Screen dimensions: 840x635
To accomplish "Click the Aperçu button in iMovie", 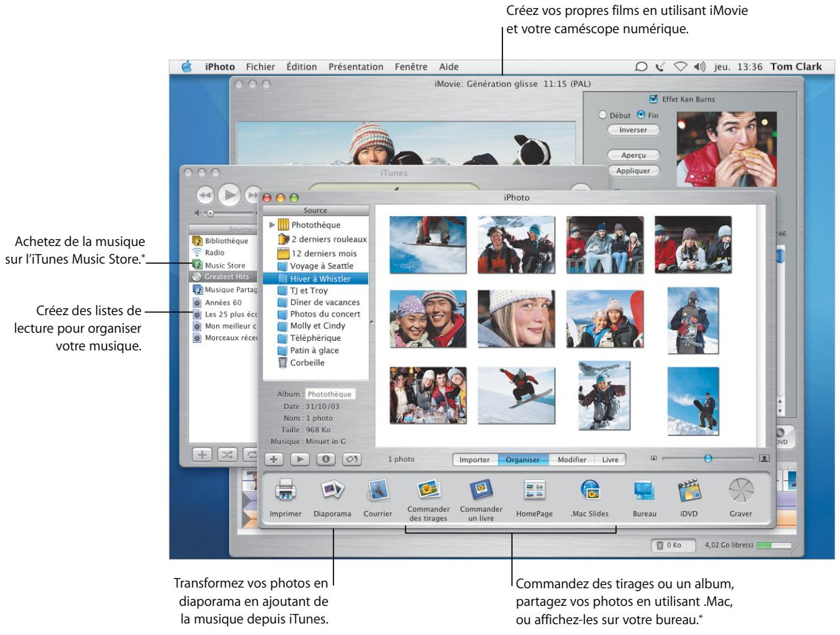I will pos(633,155).
